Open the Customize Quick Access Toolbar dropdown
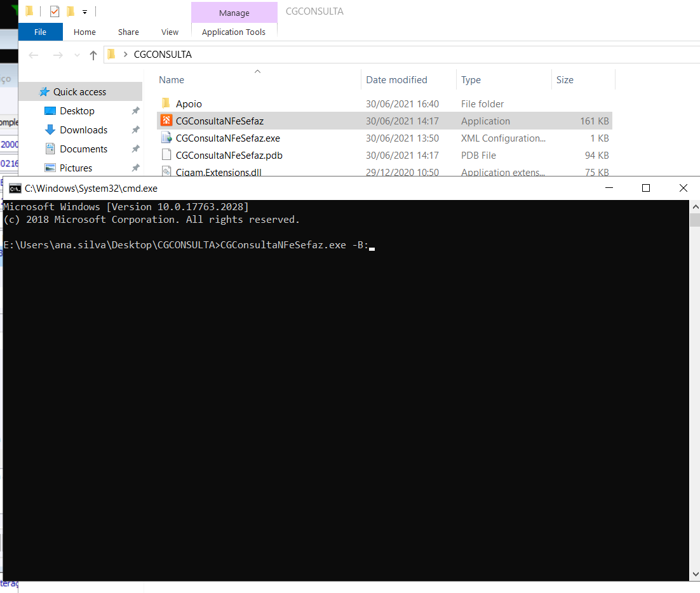Viewport: 700px width, 593px height. 85,12
